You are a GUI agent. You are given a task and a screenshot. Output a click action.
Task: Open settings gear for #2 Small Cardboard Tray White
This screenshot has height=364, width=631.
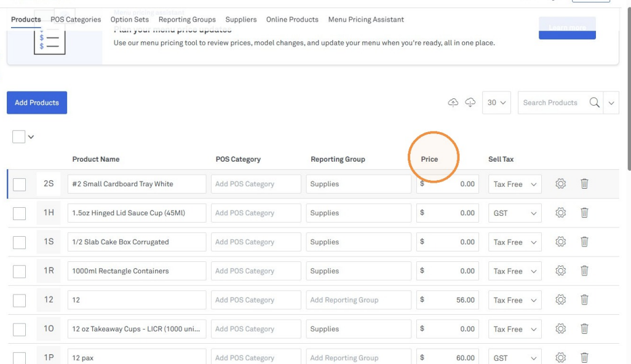560,184
